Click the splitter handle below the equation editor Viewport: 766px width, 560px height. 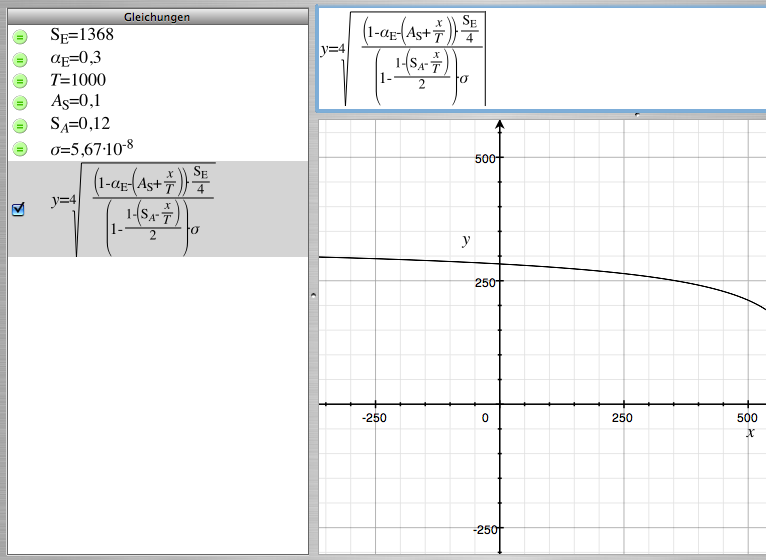[x=636, y=114]
